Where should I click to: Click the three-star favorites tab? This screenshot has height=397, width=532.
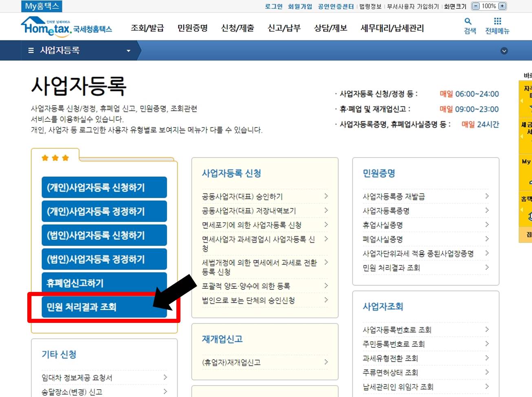55,158
